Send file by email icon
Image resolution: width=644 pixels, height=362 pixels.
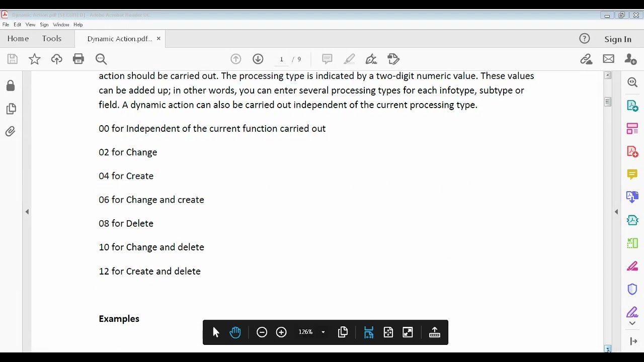[x=608, y=59]
